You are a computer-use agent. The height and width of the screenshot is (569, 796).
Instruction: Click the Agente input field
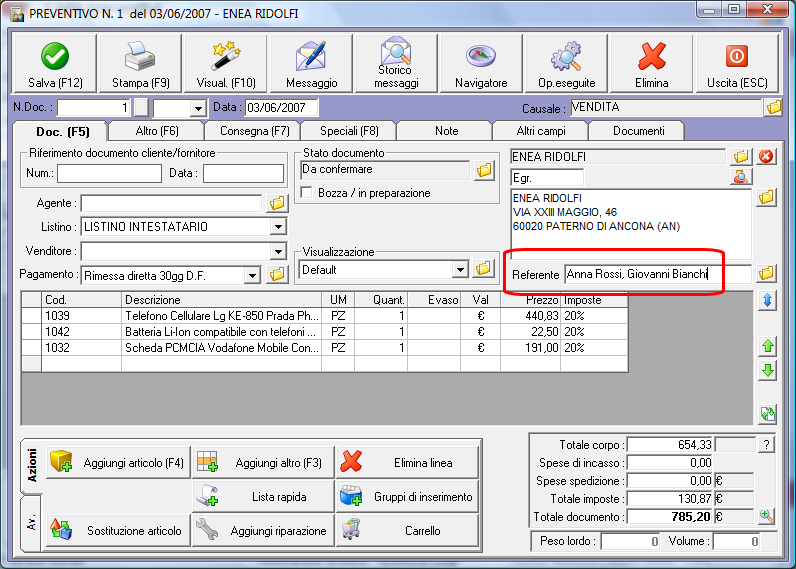pos(171,203)
